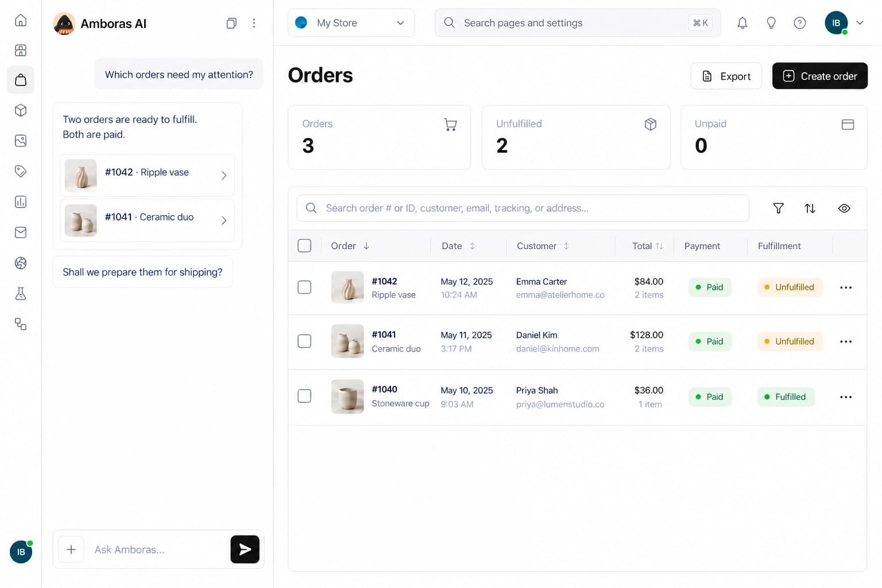Sort by the Customer column header
This screenshot has height=588, width=882.
tap(543, 246)
